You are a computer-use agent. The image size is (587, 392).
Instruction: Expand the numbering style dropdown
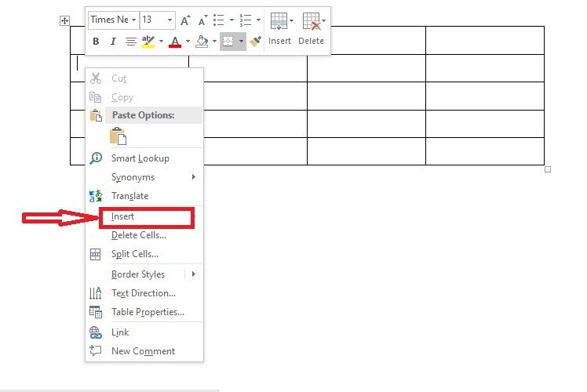click(x=258, y=20)
